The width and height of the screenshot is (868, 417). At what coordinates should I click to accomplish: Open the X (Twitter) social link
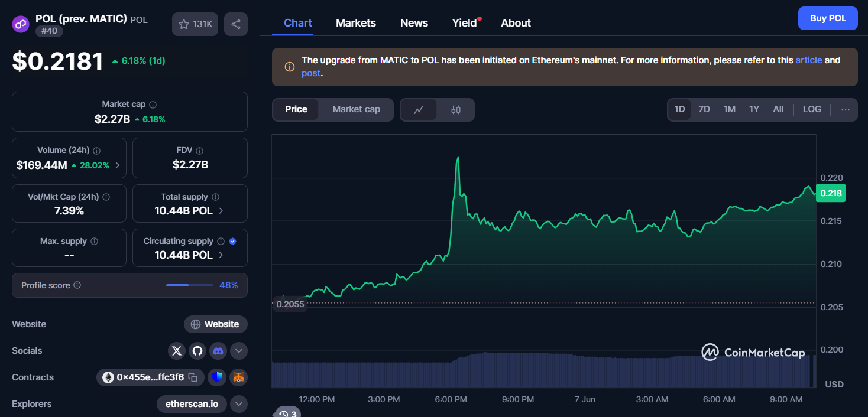[177, 351]
